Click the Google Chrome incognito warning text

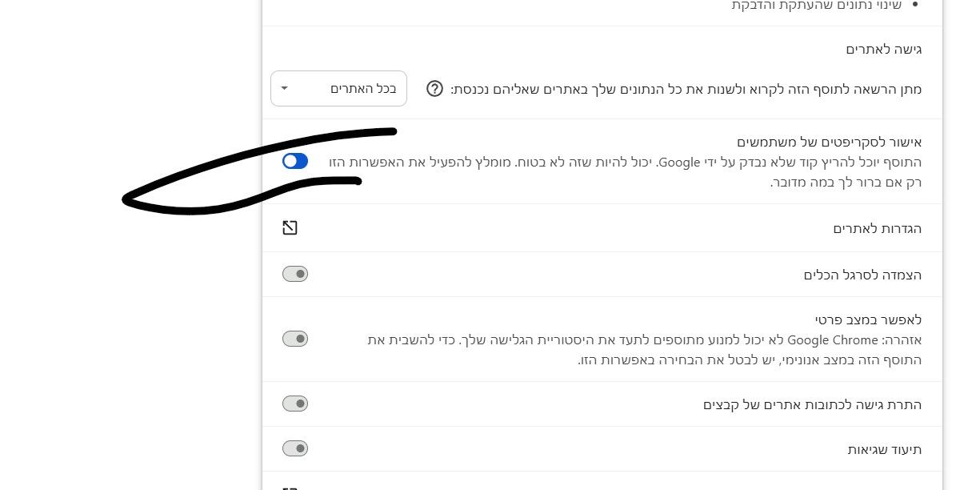pos(644,350)
